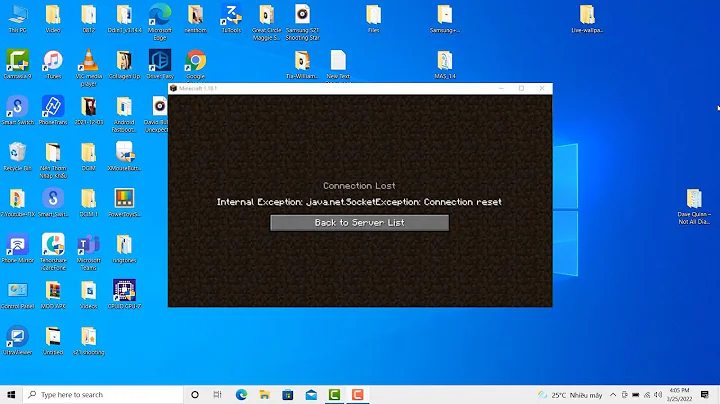Open the clock and calendar flyout
The width and height of the screenshot is (720, 404).
pyautogui.click(x=679, y=395)
